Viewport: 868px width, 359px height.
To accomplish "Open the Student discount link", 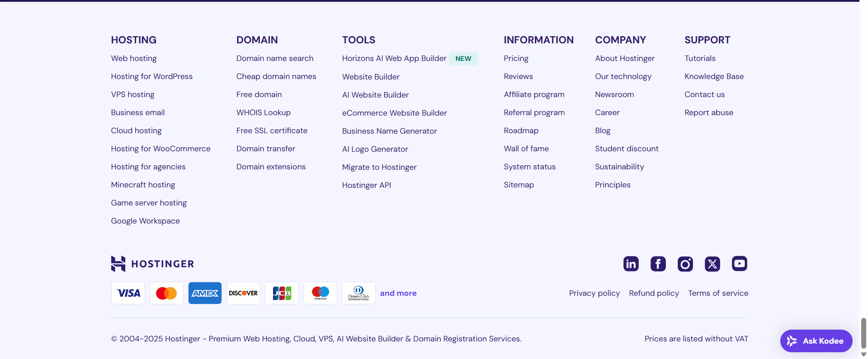I will pos(627,149).
